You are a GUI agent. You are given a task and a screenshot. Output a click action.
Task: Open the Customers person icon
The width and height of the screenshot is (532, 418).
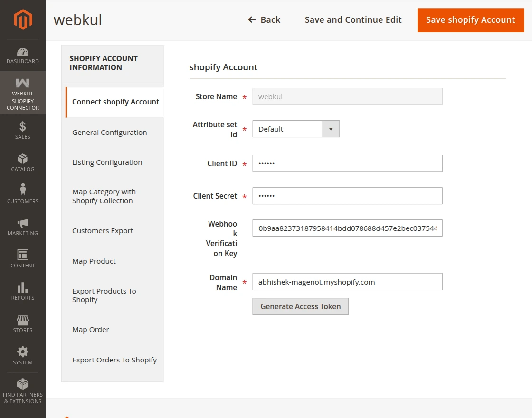[23, 190]
